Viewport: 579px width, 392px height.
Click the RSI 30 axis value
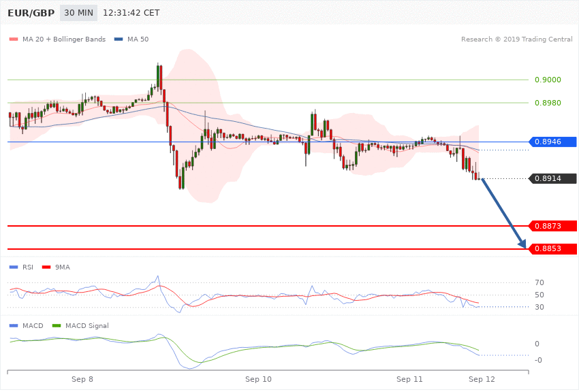539,307
